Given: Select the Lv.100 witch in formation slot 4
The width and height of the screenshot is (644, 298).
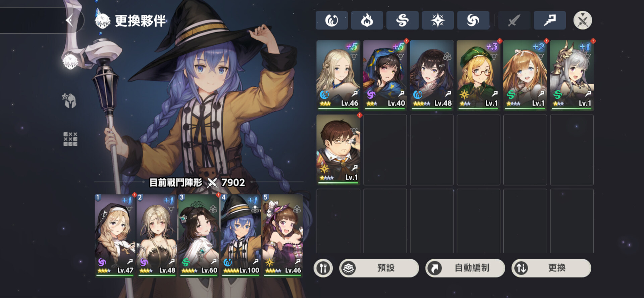Looking at the screenshot, I should coord(240,235).
